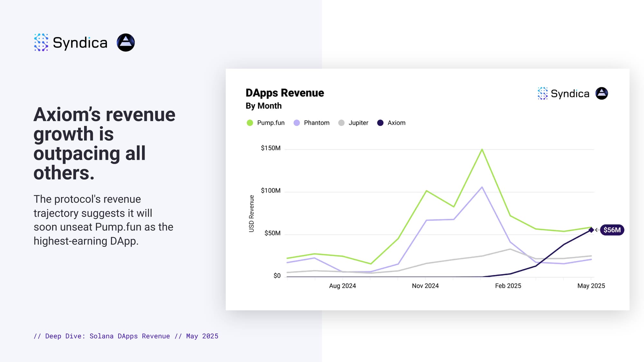Select the Jupiter gray legend dot

click(341, 123)
